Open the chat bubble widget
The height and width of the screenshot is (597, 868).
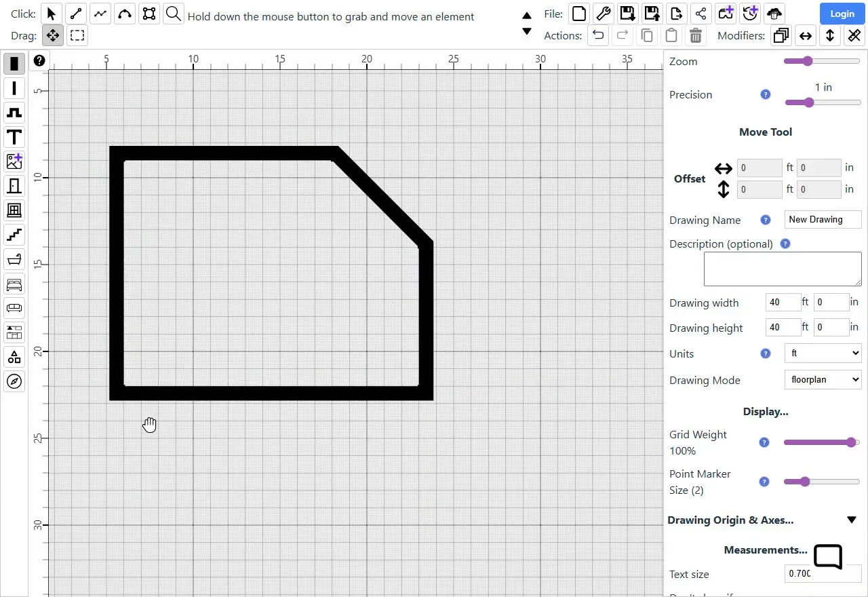(x=828, y=557)
